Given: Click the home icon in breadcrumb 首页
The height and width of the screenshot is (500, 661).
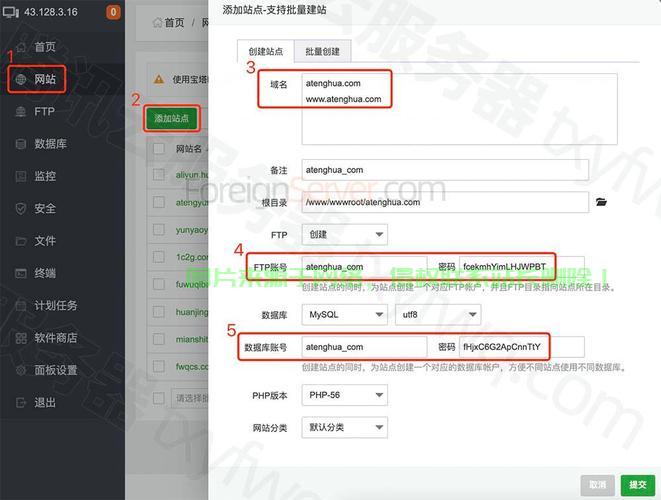Looking at the screenshot, I should pyautogui.click(x=157, y=22).
